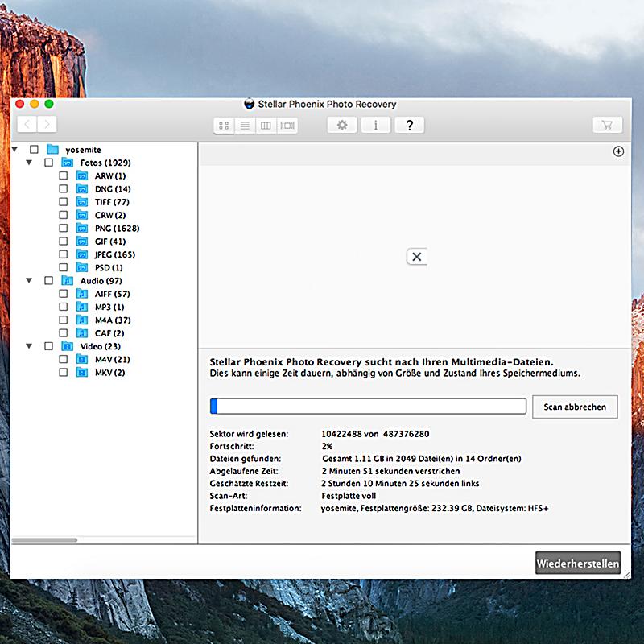Screen dimensions: 644x644
Task: Tick the ARW (1) checkbox
Action: pos(64,175)
